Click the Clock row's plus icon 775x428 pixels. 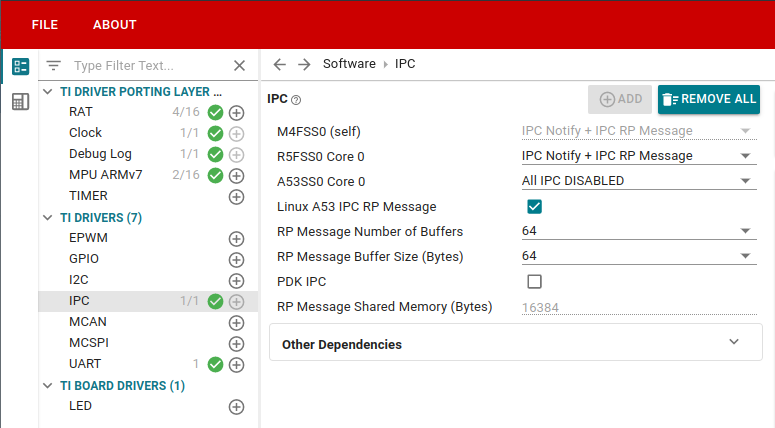236,133
